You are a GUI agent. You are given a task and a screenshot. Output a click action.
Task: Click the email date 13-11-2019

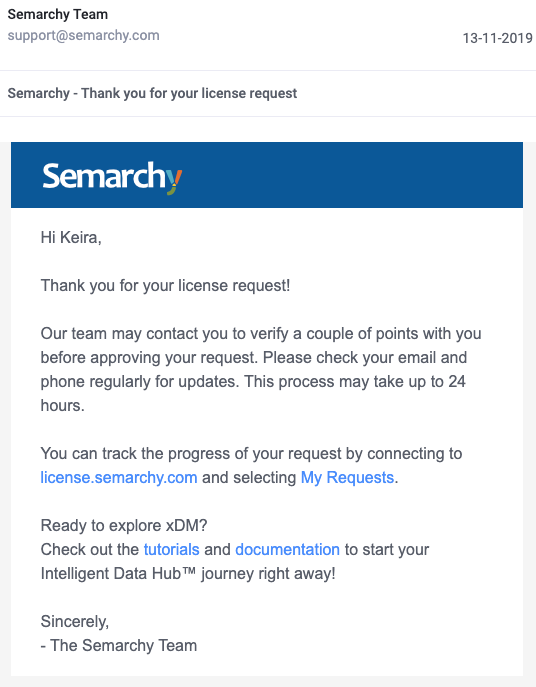(497, 39)
